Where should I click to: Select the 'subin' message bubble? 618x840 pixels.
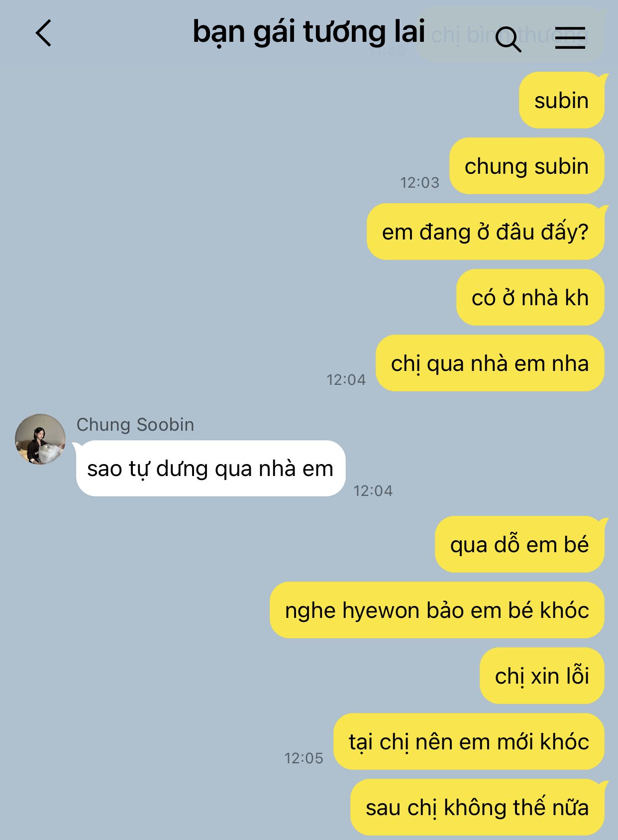click(561, 100)
